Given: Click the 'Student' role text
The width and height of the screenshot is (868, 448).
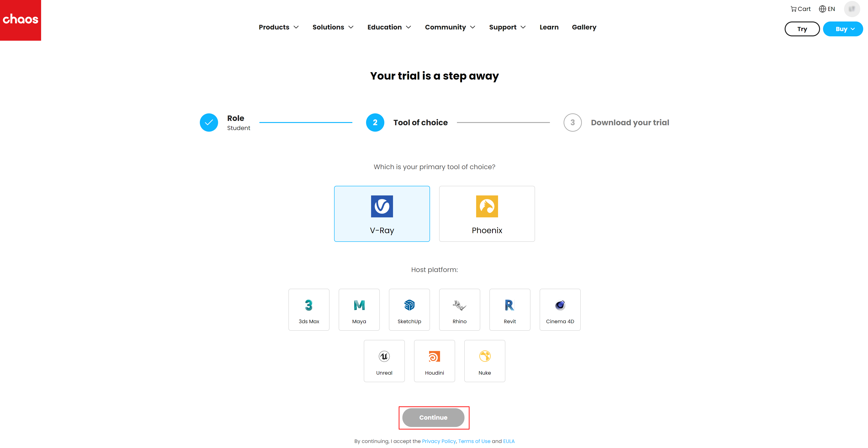Looking at the screenshot, I should (x=239, y=128).
